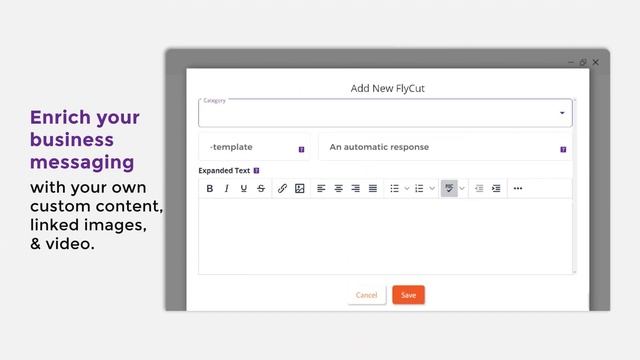Cancel adding the new FlyCut
The height and width of the screenshot is (360, 640).
click(x=367, y=295)
